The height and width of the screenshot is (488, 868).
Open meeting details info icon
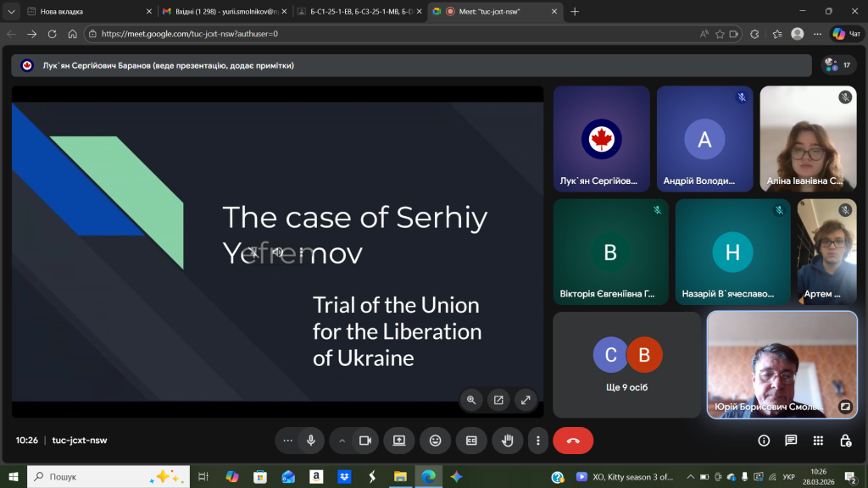click(764, 441)
